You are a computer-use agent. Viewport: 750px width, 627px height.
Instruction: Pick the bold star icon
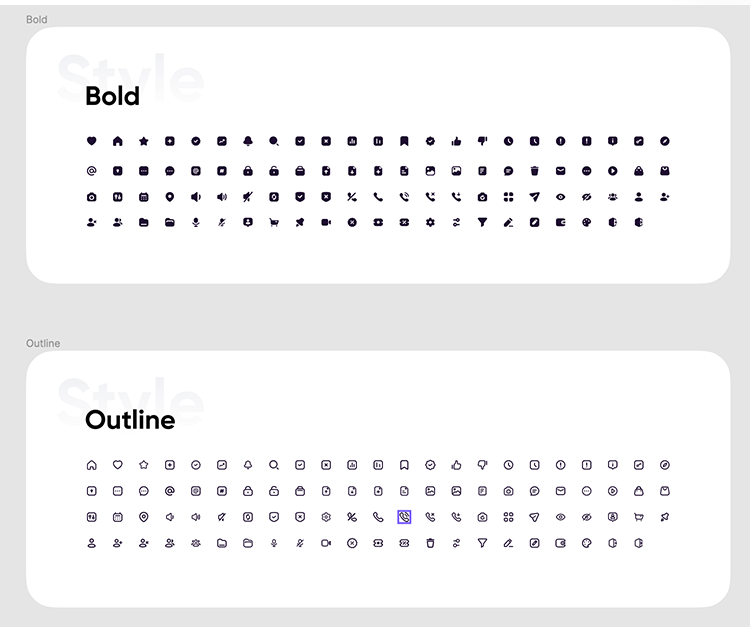(143, 141)
